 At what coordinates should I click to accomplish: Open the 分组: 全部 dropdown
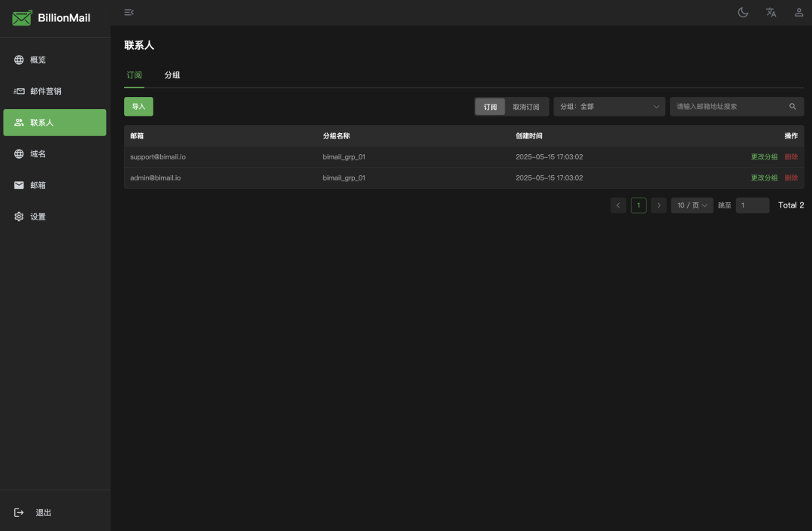(609, 107)
